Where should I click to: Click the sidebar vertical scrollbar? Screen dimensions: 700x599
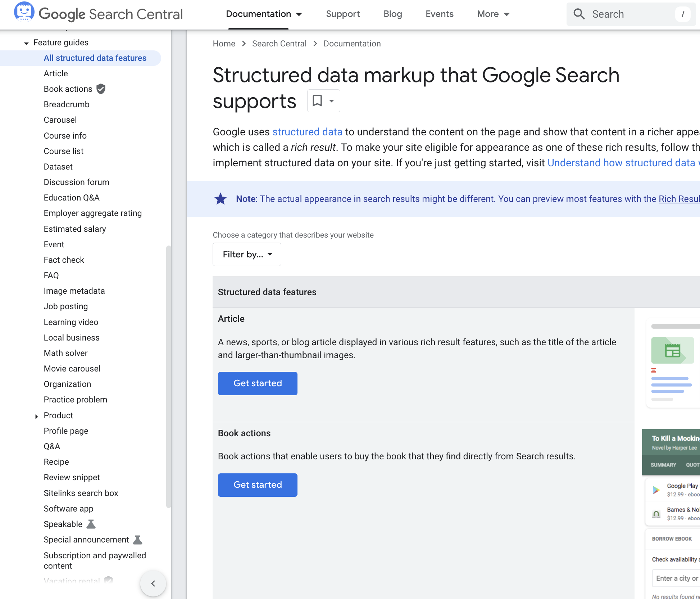[168, 374]
